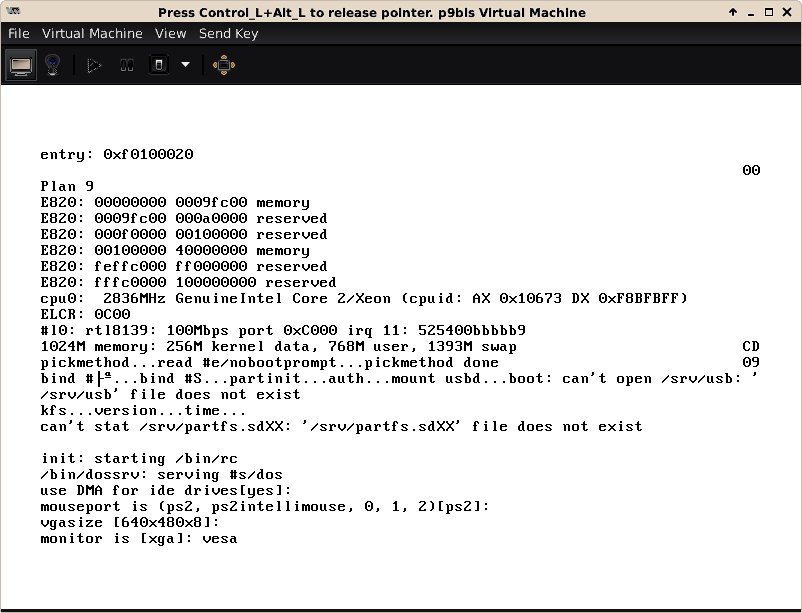Show the graphical console view
Viewport: 802px width, 613px height.
pos(21,65)
